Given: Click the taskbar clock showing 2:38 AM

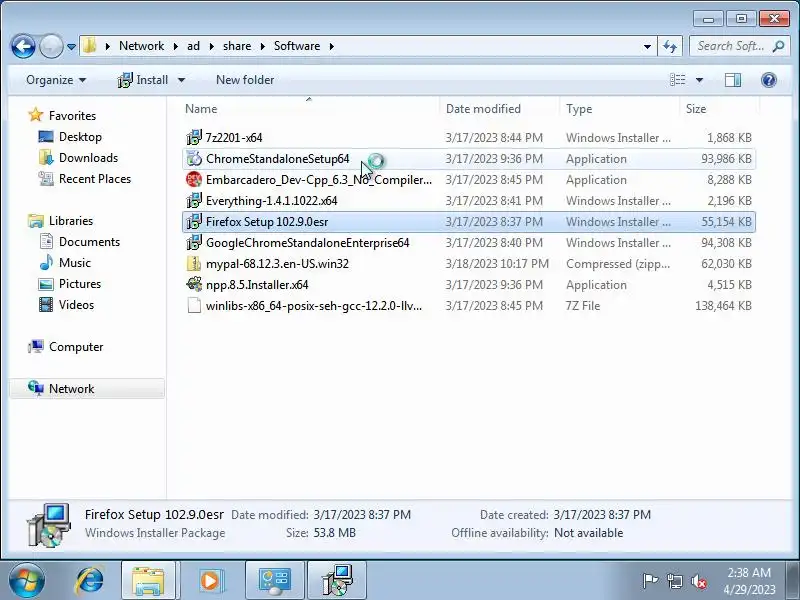Looking at the screenshot, I should click(x=748, y=581).
